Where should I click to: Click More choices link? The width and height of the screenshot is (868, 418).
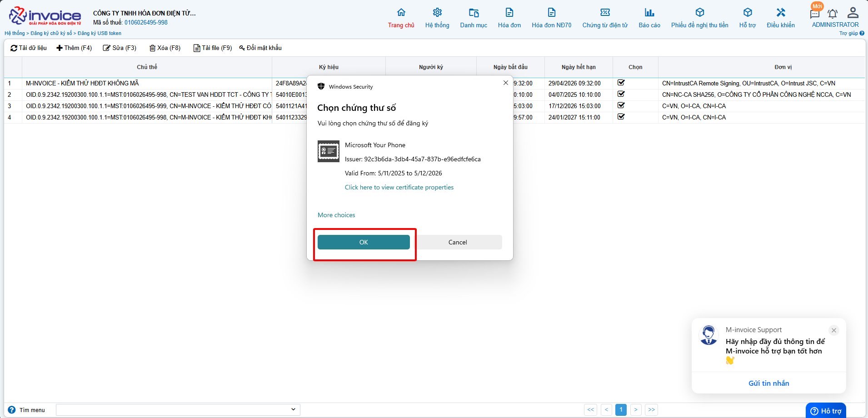coord(336,215)
